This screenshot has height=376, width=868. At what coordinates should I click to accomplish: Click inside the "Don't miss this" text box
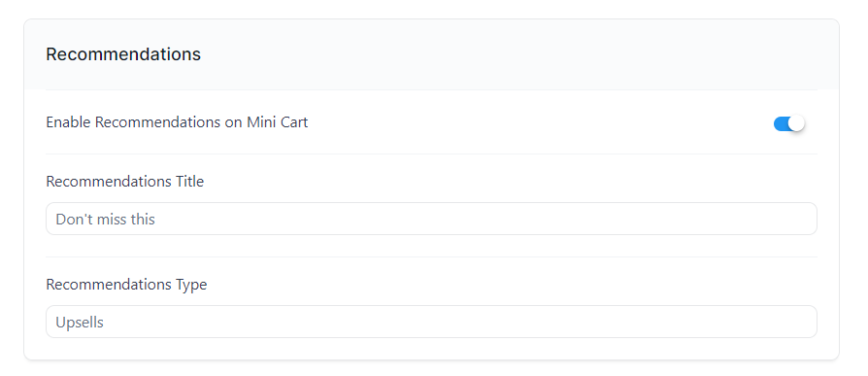pos(431,219)
